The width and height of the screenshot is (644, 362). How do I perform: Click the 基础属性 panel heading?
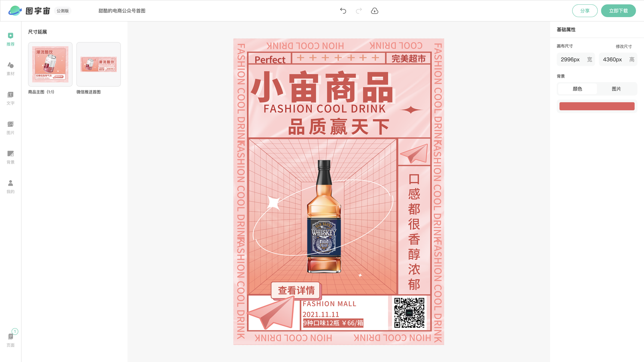click(566, 30)
